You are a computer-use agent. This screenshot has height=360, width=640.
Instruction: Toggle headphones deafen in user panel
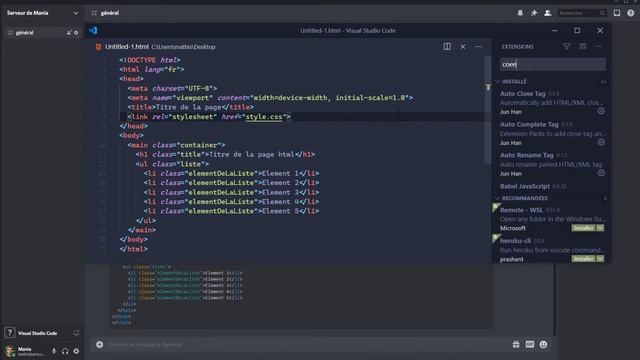click(65, 351)
